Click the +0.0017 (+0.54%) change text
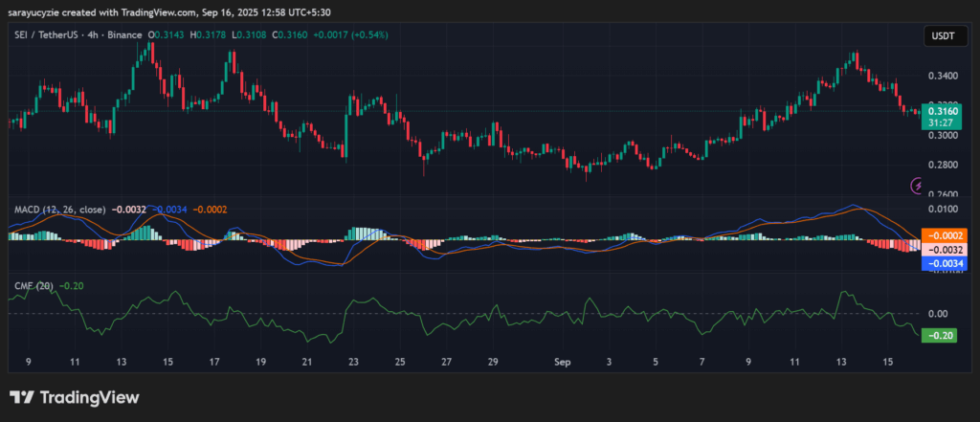980x422 pixels. tap(348, 35)
